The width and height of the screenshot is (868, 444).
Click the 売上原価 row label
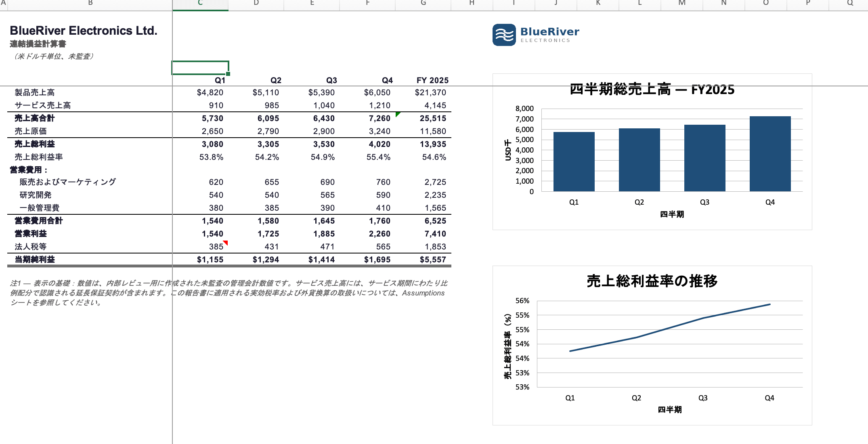tap(31, 131)
